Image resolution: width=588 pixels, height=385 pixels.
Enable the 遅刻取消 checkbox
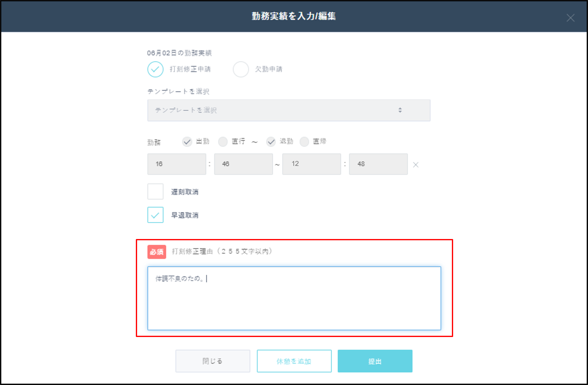(x=155, y=192)
